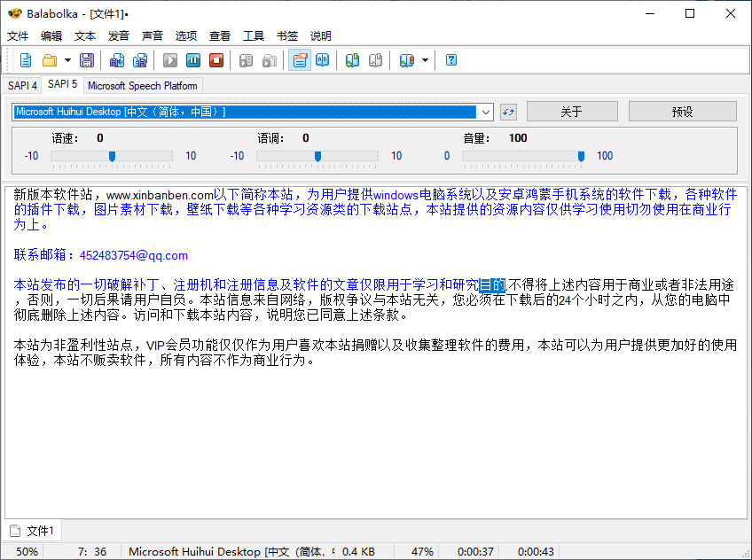This screenshot has height=560, width=752.
Task: Open a file with the folder icon
Action: pos(50,60)
